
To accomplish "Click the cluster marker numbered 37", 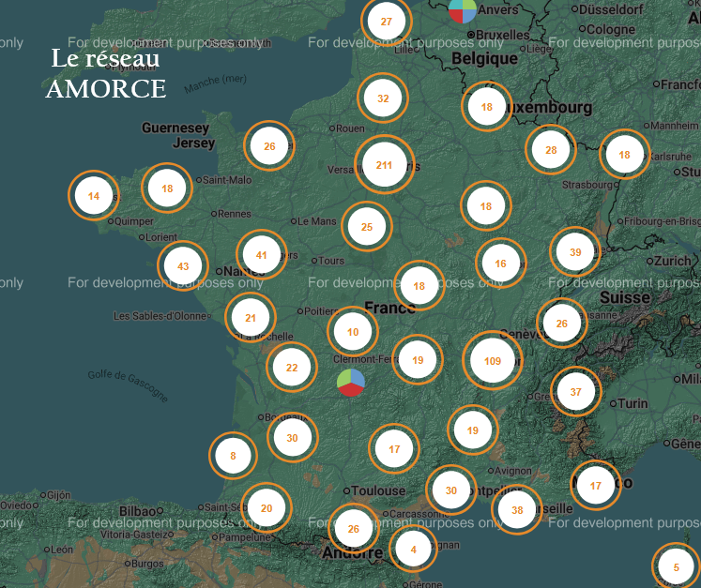I will (576, 392).
